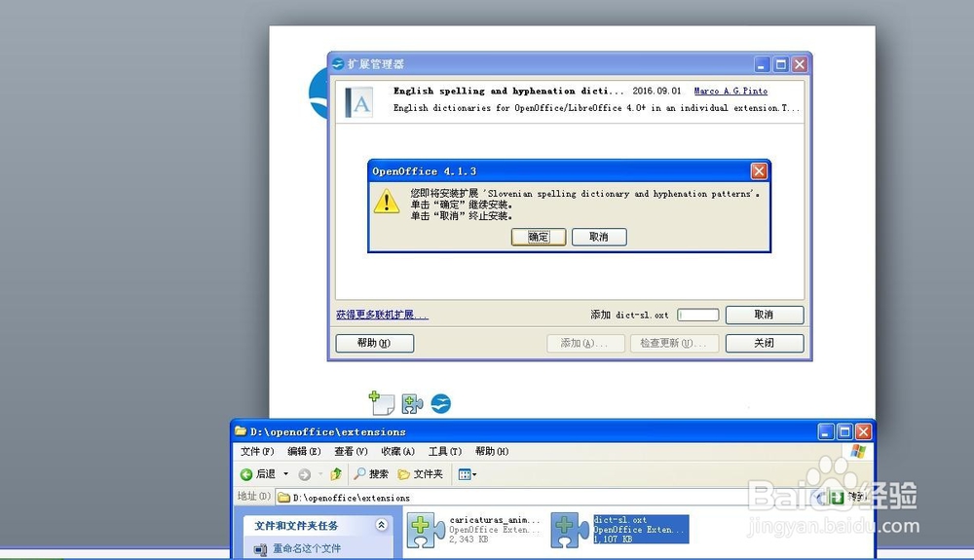Click 重命名这个文件 task link
974x560 pixels.
pos(307,549)
